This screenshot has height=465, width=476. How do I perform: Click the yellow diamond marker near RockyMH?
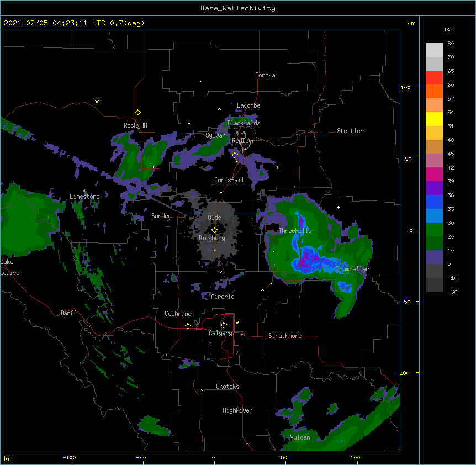click(x=137, y=113)
